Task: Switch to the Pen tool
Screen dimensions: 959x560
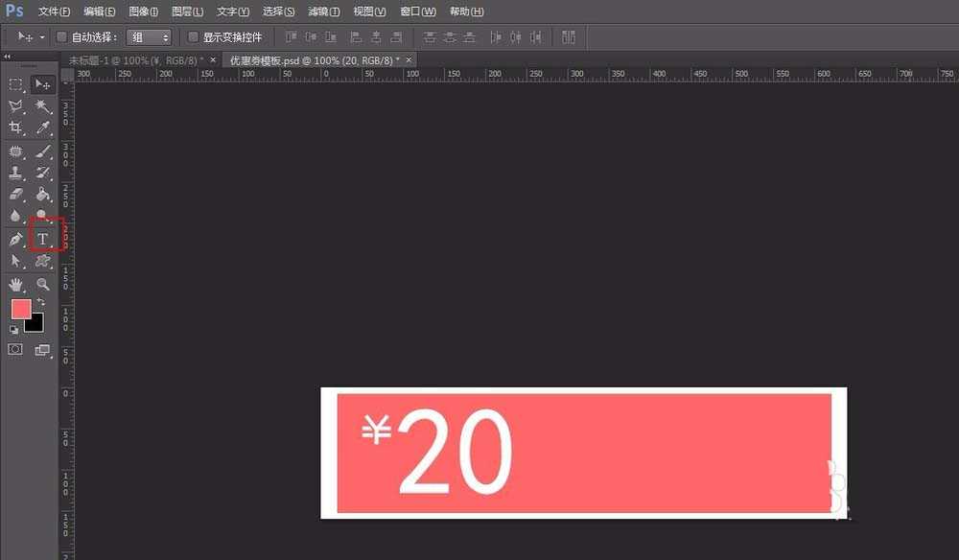Action: click(x=16, y=239)
